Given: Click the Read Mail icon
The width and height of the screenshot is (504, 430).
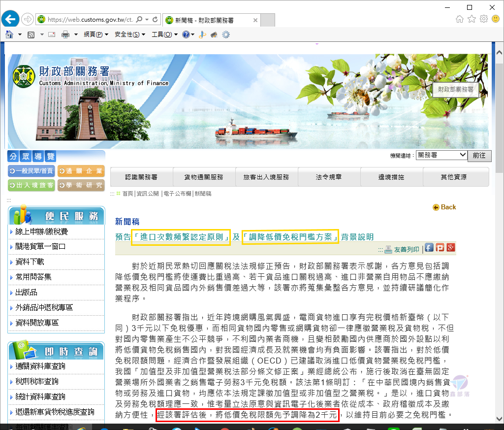Looking at the screenshot, I should [x=52, y=34].
